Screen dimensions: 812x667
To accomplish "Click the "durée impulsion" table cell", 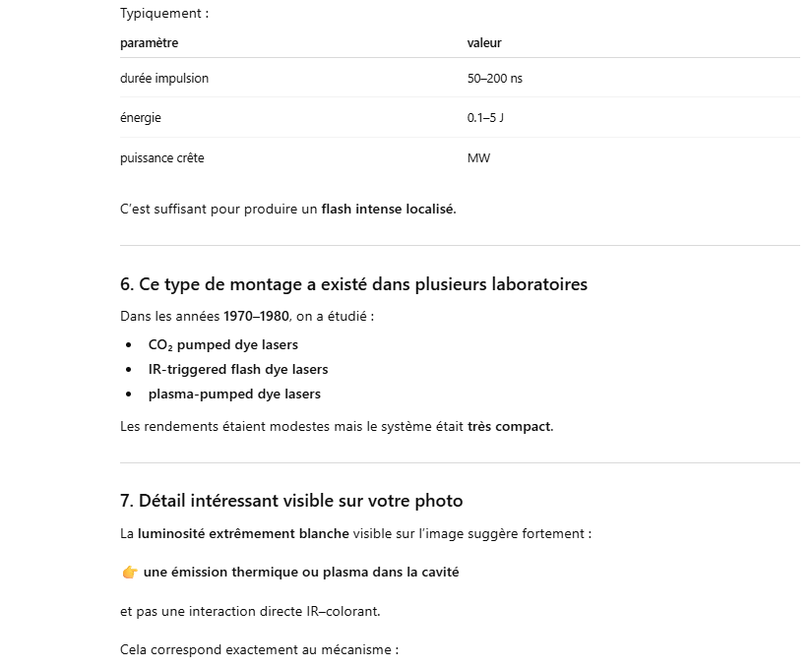I will pos(164,79).
